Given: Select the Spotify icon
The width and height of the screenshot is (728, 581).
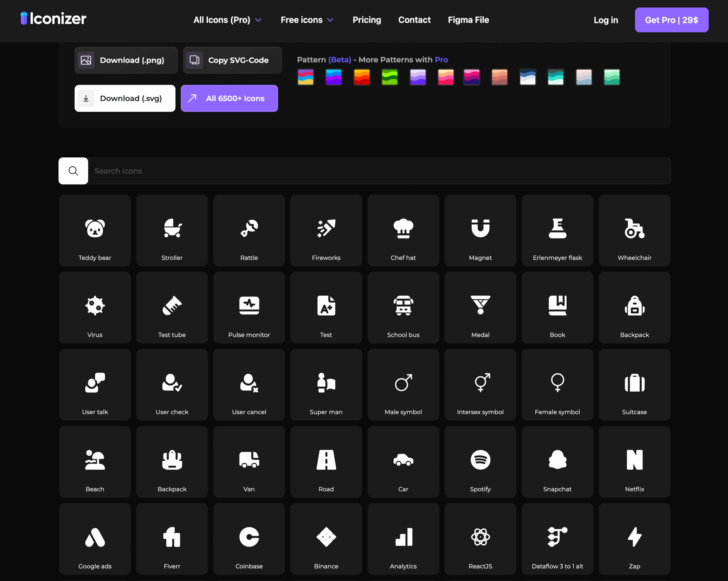Looking at the screenshot, I should click(480, 462).
